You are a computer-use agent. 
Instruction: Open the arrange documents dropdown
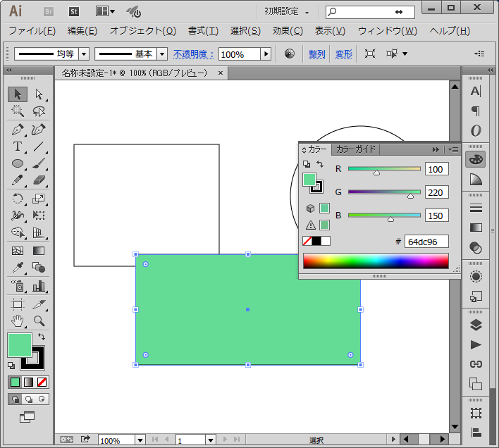(x=105, y=11)
